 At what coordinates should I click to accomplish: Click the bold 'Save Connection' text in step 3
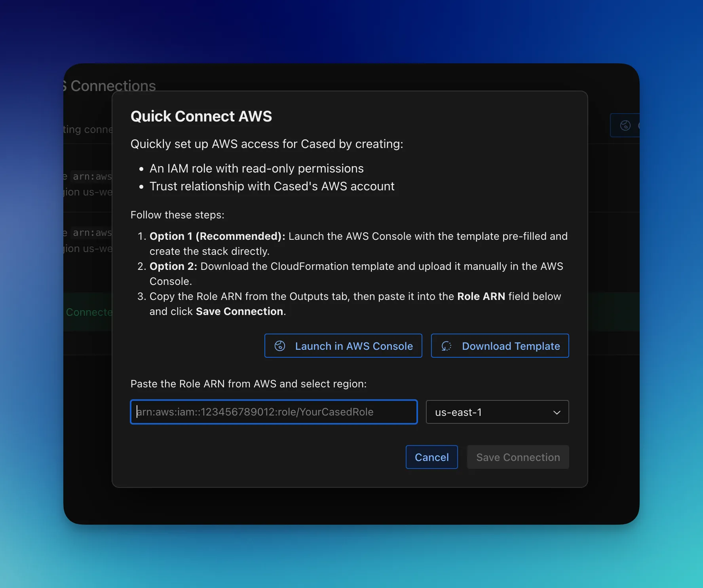pyautogui.click(x=239, y=311)
